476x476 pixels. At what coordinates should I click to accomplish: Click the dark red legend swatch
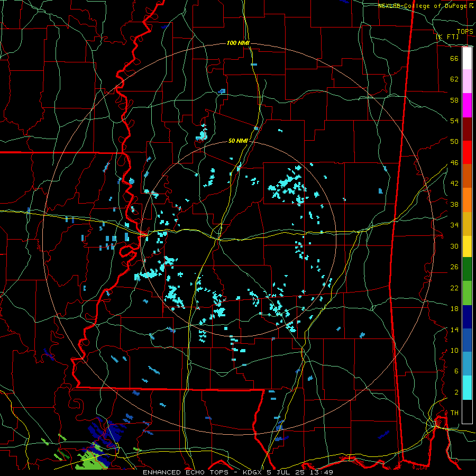point(467,129)
